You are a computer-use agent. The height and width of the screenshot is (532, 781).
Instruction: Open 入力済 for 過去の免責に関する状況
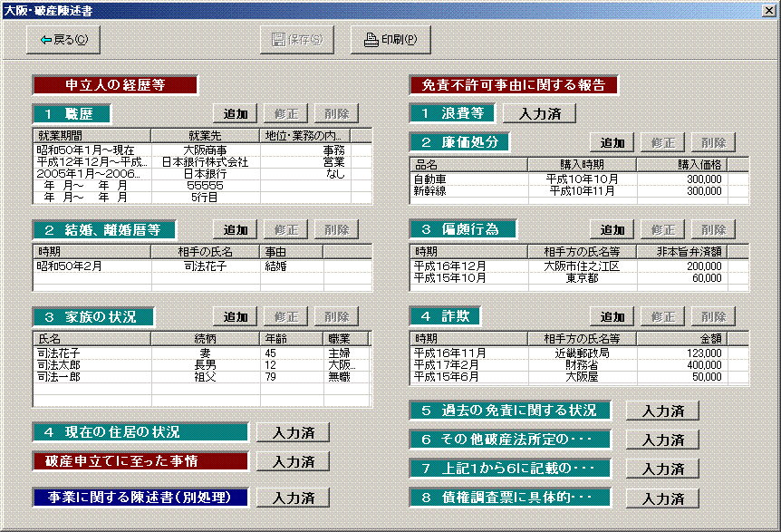pyautogui.click(x=662, y=411)
